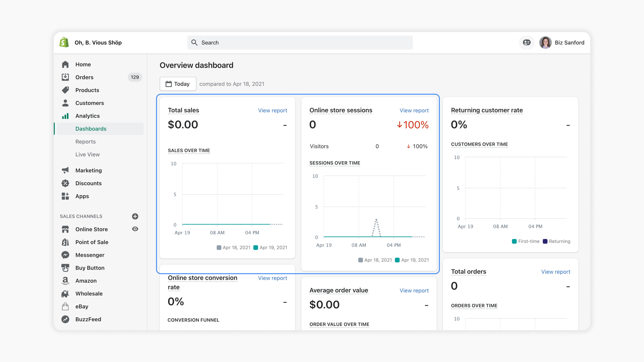Open Reports under Analytics
644x362 pixels.
click(85, 142)
